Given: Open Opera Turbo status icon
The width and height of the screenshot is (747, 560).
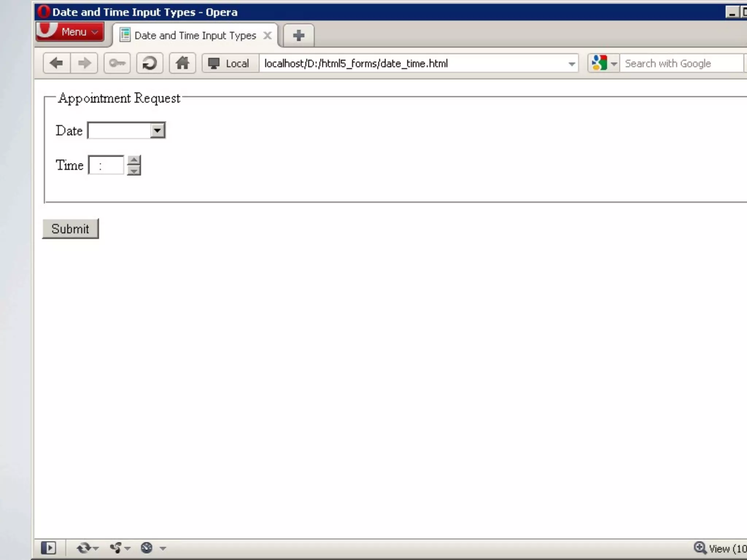Looking at the screenshot, I should [x=147, y=548].
